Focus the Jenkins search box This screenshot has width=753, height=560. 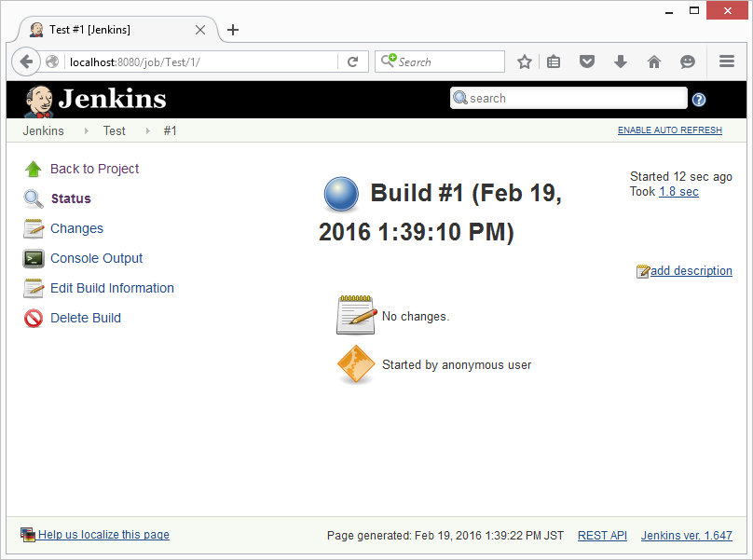568,98
